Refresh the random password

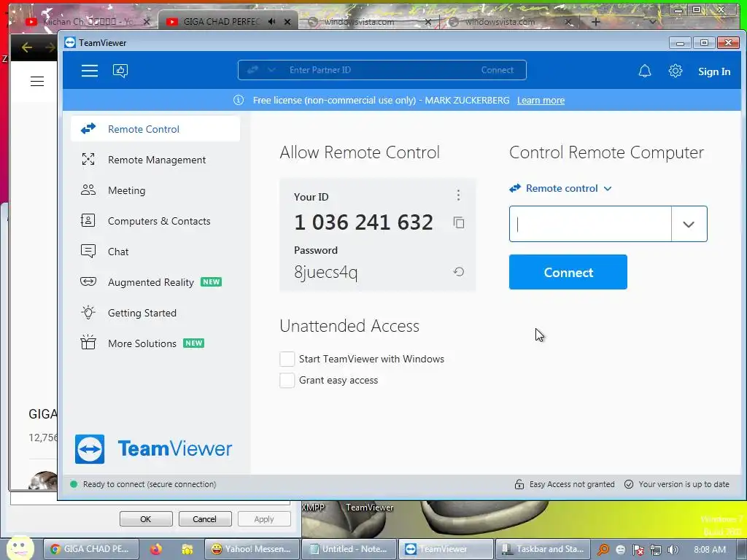click(x=458, y=271)
